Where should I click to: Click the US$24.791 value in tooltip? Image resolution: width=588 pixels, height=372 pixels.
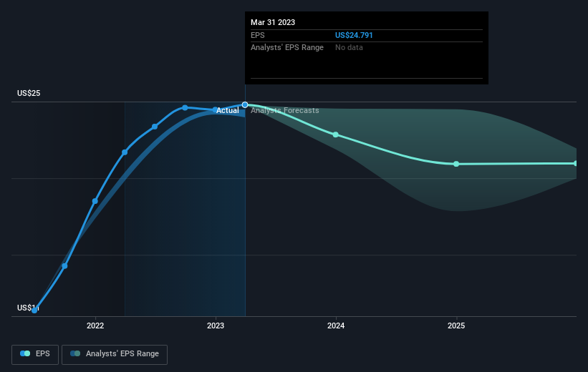pyautogui.click(x=354, y=35)
